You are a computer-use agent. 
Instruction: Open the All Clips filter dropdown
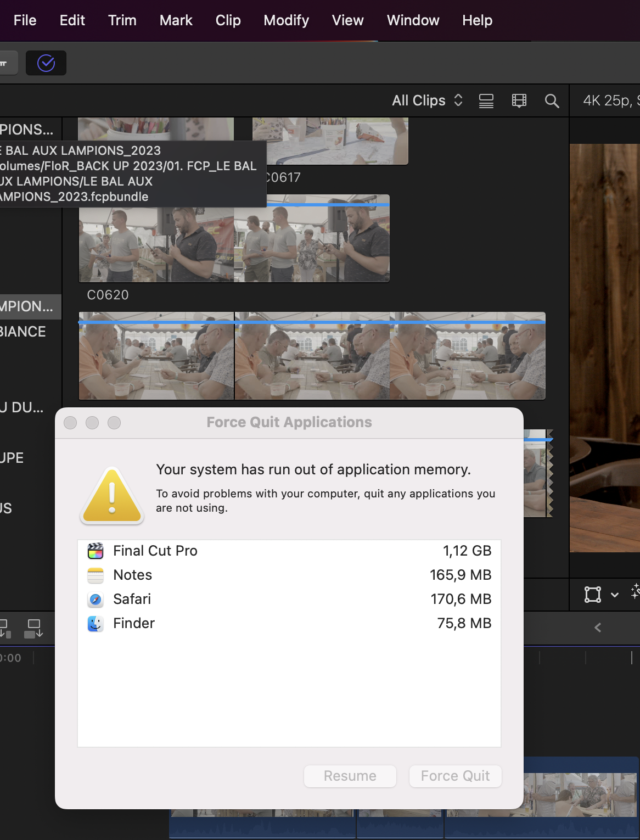pyautogui.click(x=428, y=100)
